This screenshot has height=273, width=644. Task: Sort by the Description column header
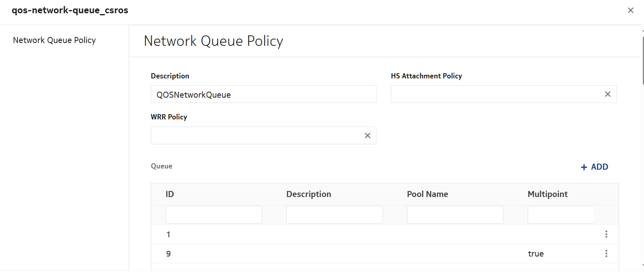[309, 194]
